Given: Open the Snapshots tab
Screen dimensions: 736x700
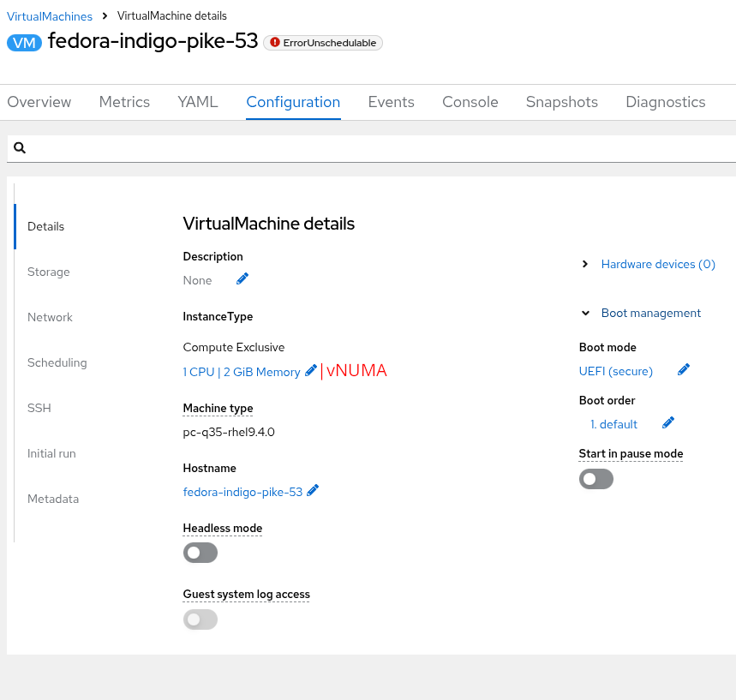Looking at the screenshot, I should point(562,102).
